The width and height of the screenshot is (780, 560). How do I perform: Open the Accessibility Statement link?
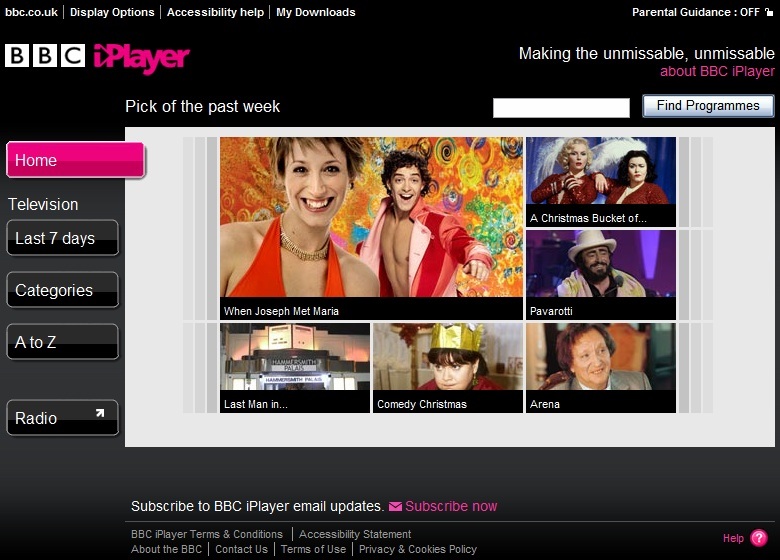355,534
